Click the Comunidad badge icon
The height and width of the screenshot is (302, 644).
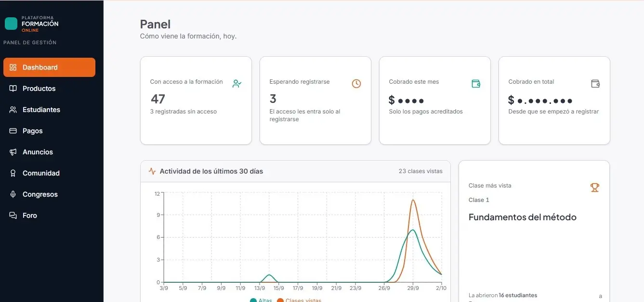coord(13,173)
